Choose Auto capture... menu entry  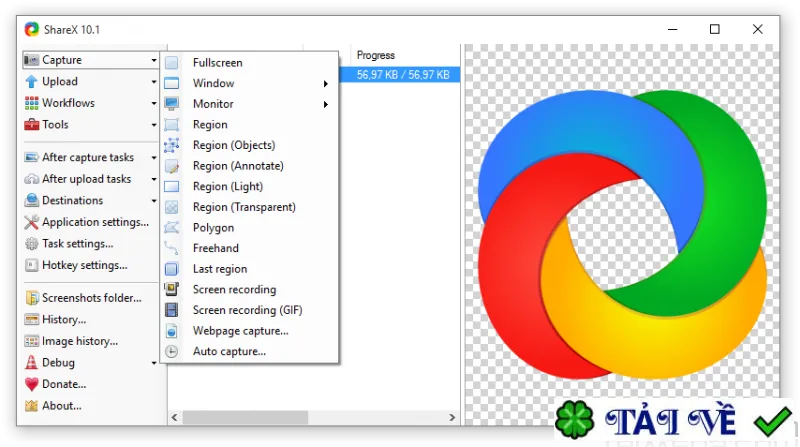coord(249,351)
